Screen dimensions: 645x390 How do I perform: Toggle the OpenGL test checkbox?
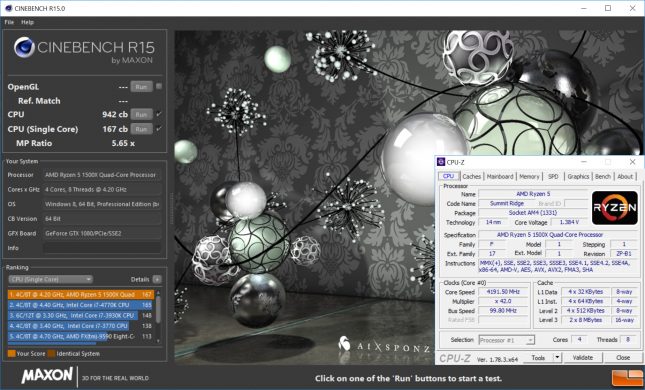coord(159,86)
